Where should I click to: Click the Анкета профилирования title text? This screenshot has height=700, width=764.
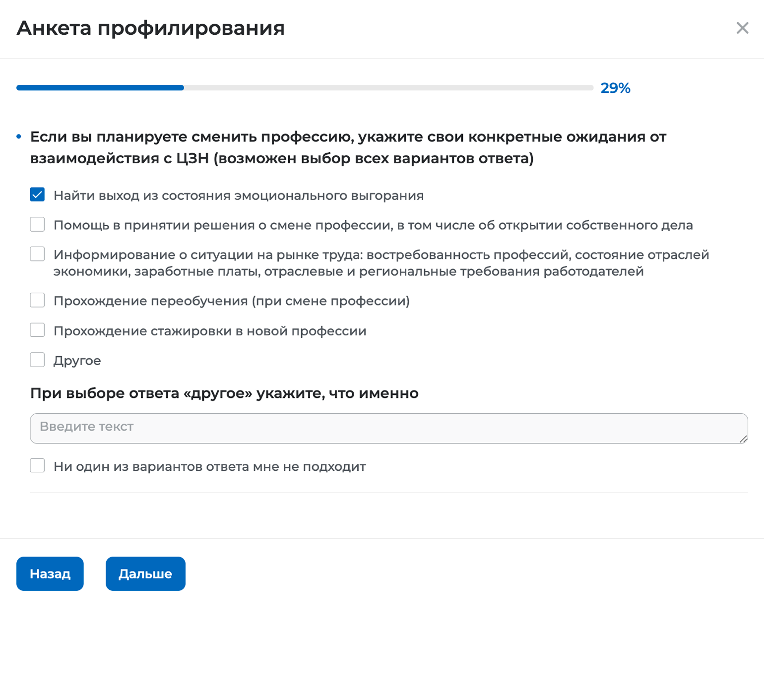[x=151, y=28]
